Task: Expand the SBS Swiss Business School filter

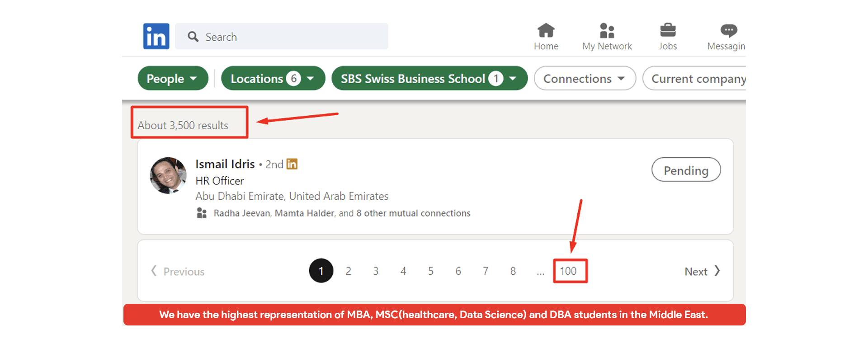Action: click(429, 79)
